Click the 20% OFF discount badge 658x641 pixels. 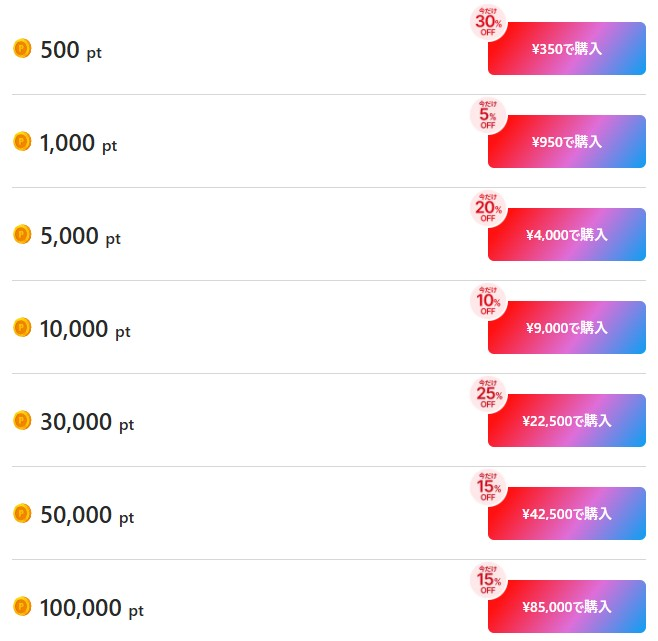coord(488,208)
